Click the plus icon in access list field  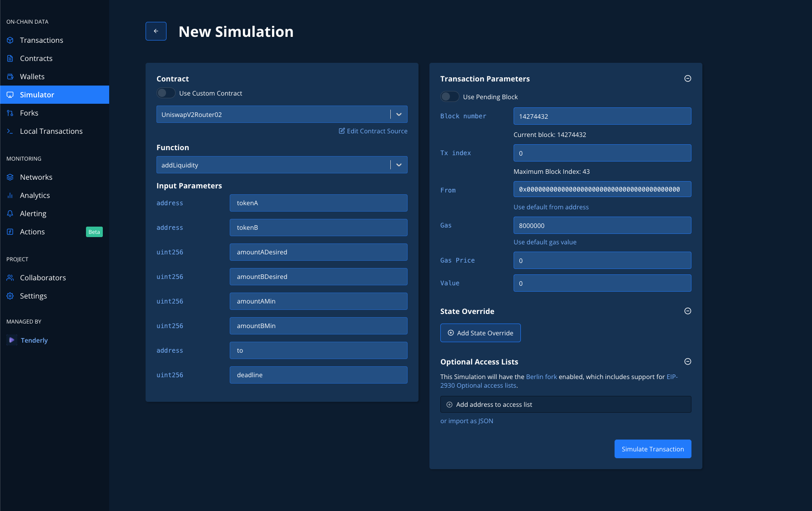coord(449,405)
